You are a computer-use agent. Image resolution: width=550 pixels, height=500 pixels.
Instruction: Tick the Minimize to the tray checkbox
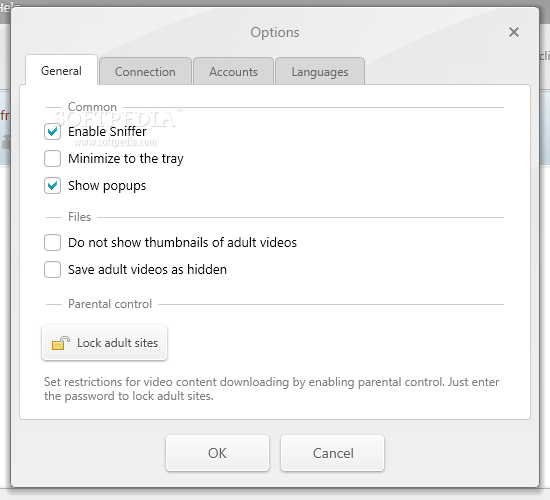[x=53, y=159]
